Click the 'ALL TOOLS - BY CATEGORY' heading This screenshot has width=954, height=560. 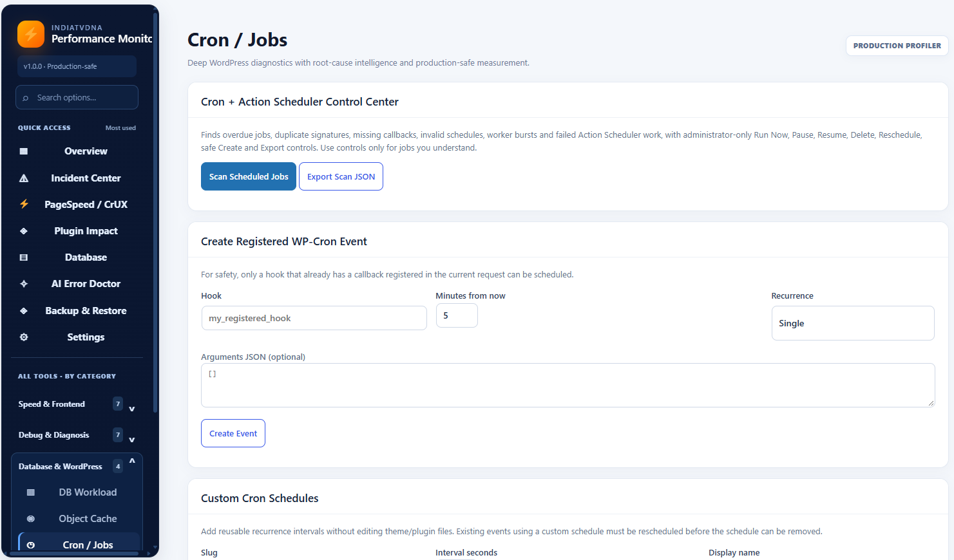pyautogui.click(x=67, y=377)
